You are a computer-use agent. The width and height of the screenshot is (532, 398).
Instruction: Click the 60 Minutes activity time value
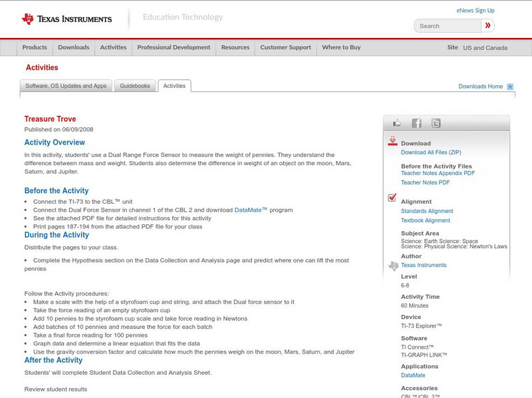(414, 305)
